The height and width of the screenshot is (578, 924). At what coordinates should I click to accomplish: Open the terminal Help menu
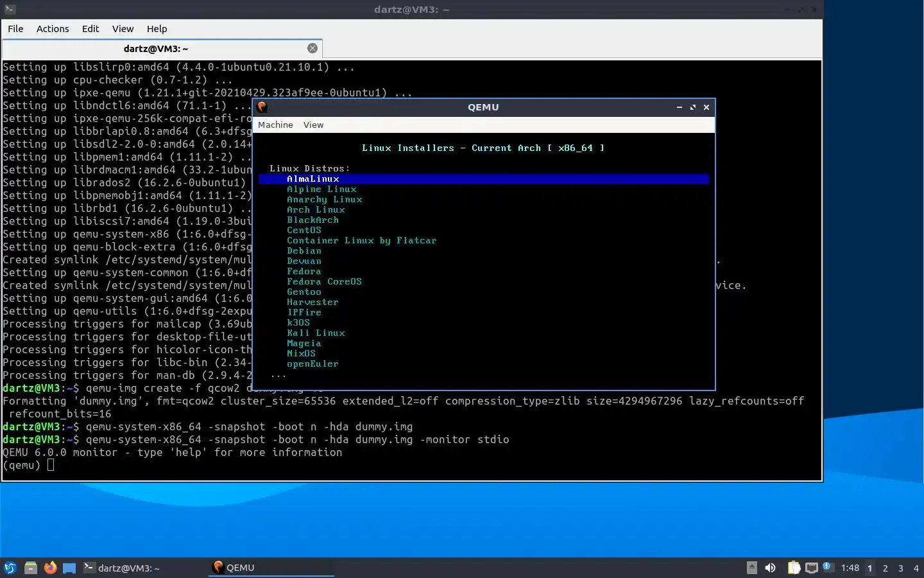157,29
